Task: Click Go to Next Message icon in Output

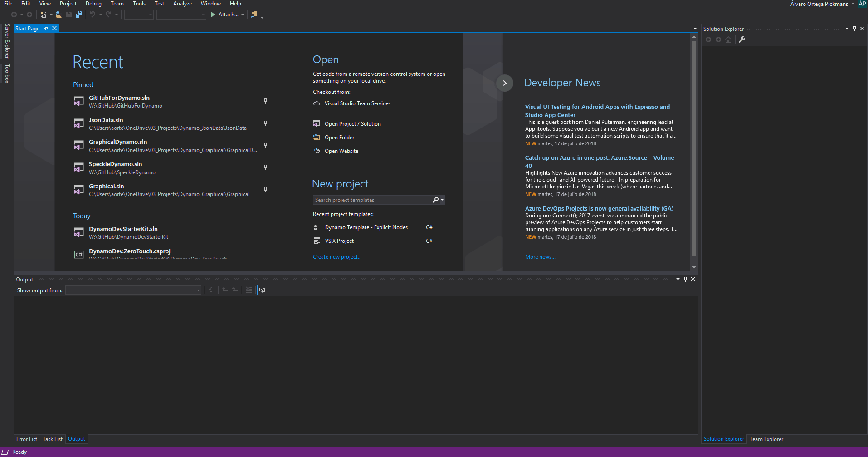Action: pyautogui.click(x=235, y=290)
